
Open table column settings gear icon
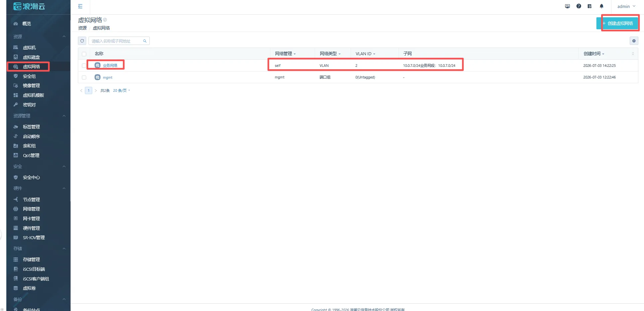pos(634,41)
